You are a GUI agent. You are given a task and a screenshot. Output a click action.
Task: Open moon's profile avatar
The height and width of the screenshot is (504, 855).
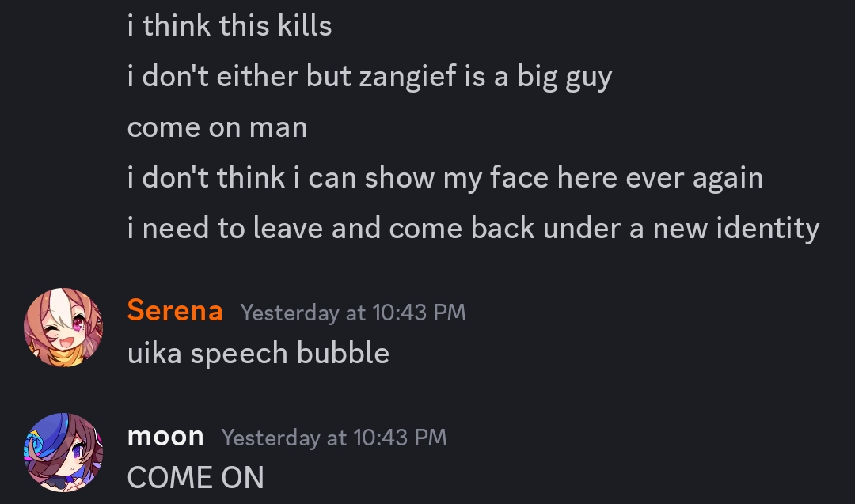63,453
